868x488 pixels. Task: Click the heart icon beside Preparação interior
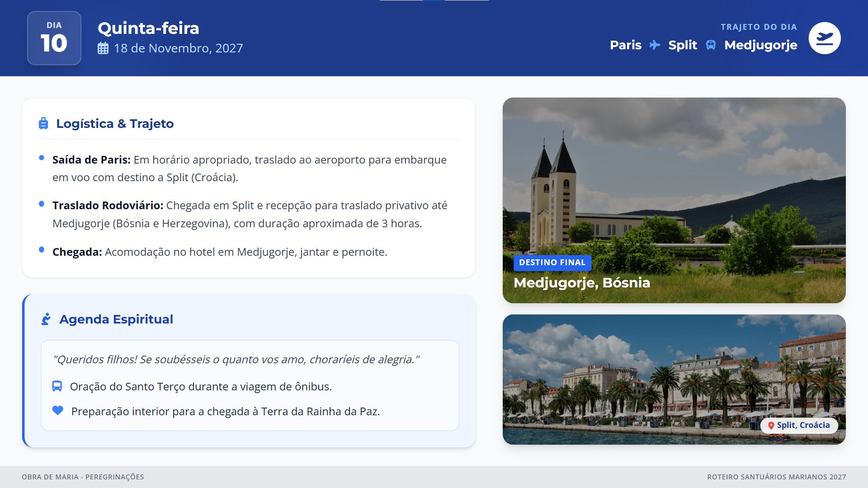coord(58,411)
